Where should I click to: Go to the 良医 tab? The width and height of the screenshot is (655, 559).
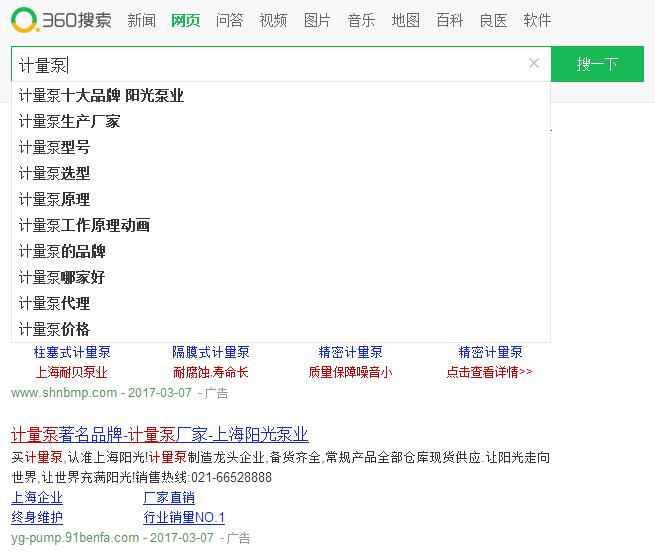(493, 20)
